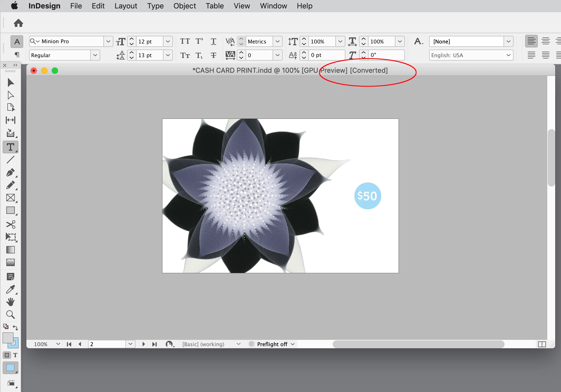
Task: Open the Preflight off menu
Action: [x=275, y=344]
